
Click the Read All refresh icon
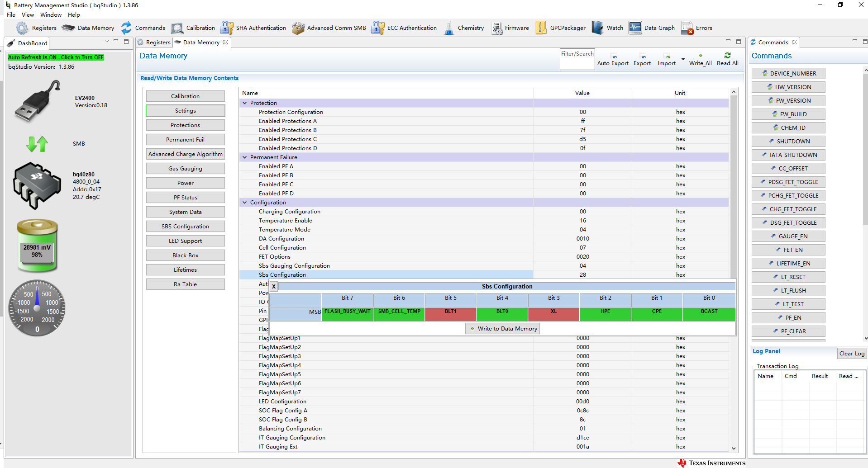click(x=727, y=55)
